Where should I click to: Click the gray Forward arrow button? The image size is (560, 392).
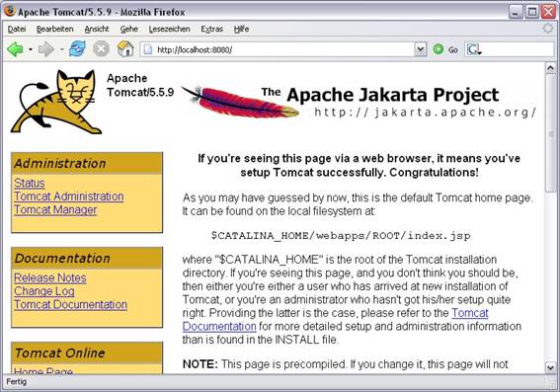[x=46, y=49]
